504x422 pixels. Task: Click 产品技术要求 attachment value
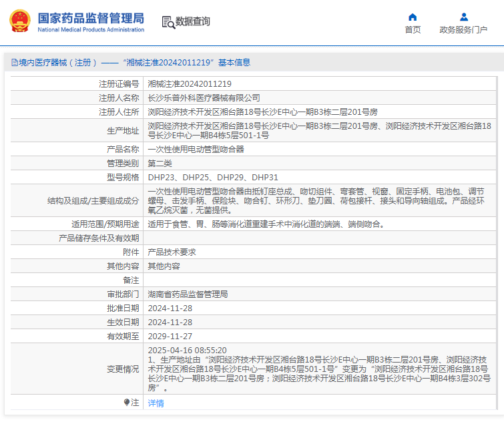(172, 252)
